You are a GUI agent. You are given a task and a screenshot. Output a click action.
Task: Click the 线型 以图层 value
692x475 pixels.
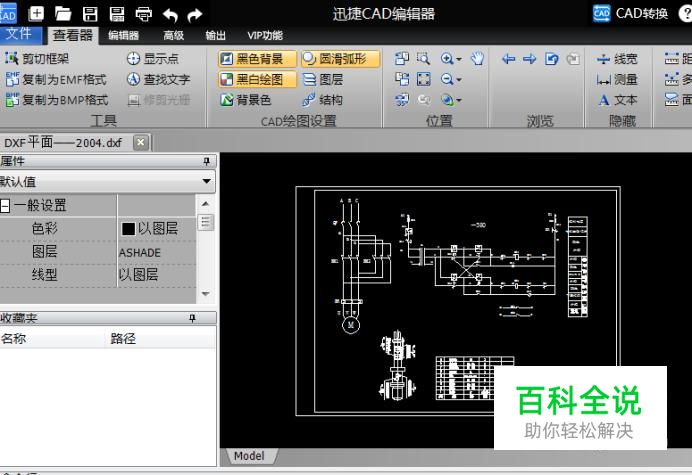[x=138, y=275]
